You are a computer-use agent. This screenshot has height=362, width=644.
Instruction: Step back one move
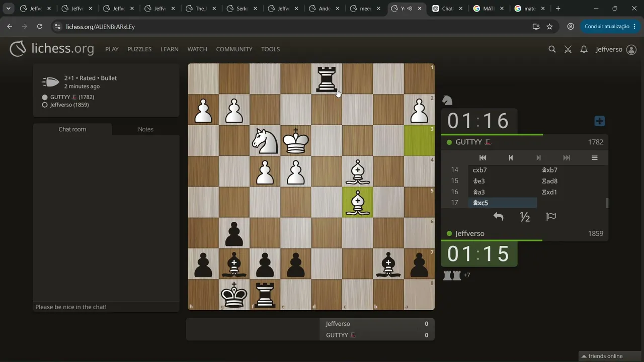tap(511, 158)
